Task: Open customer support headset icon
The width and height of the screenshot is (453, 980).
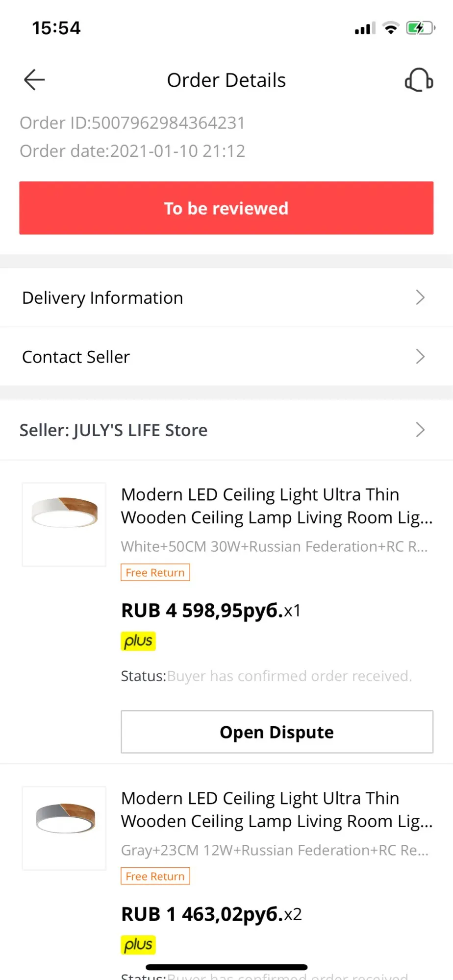Action: 419,80
